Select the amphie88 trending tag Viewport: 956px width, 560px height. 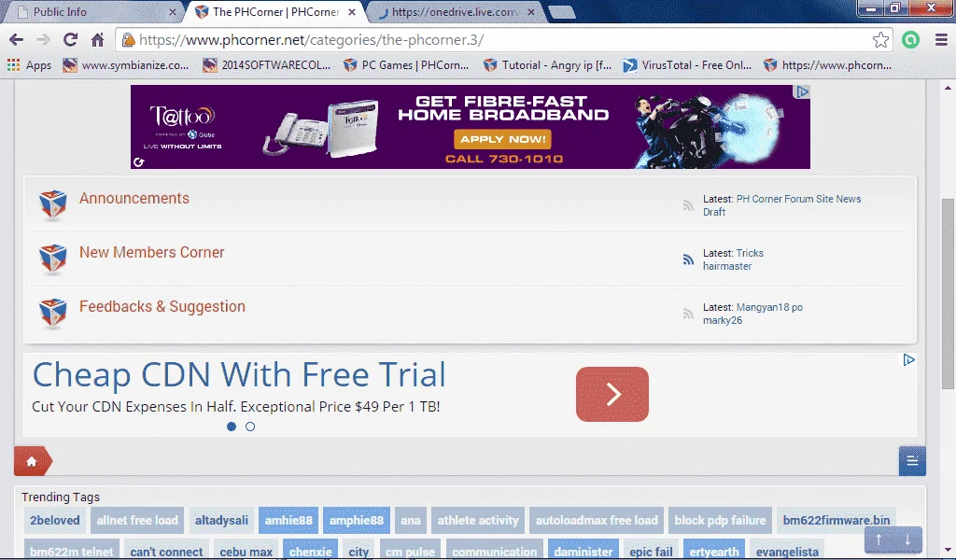pos(357,521)
